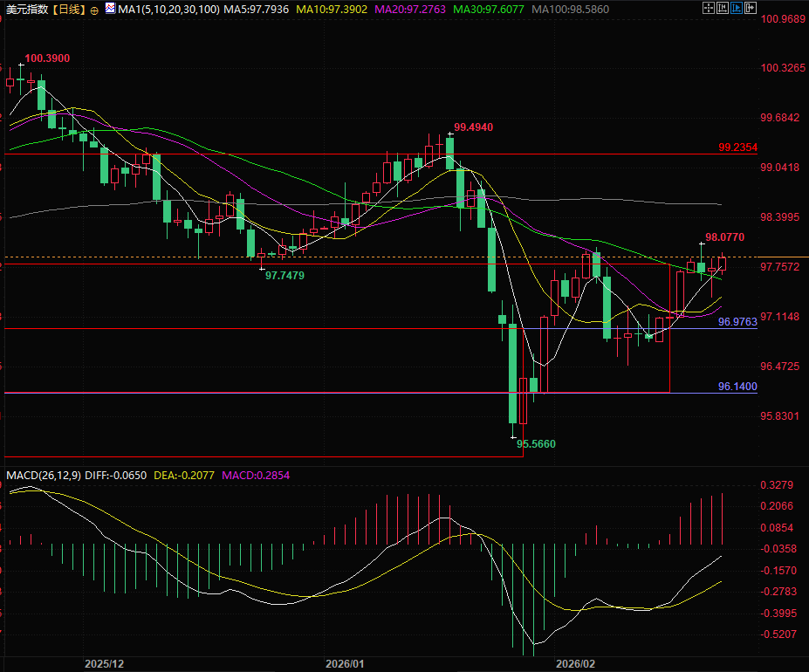Click the 97.7572 price axis value

point(780,267)
